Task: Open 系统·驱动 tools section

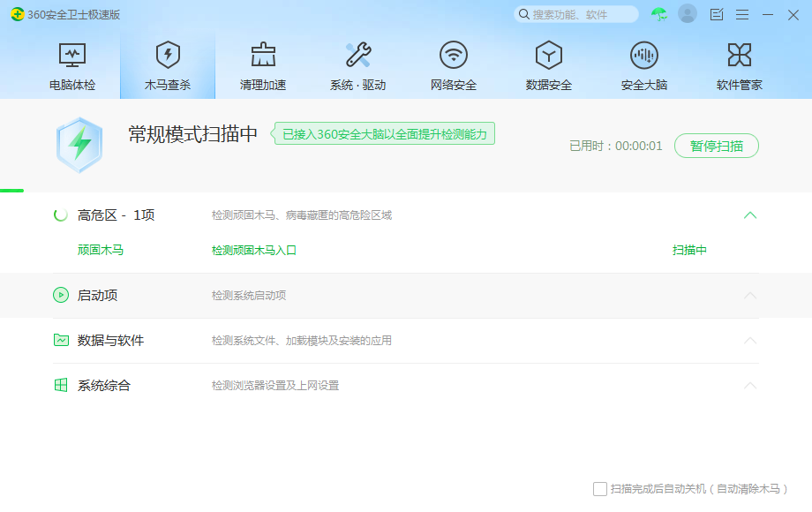Action: [x=357, y=66]
